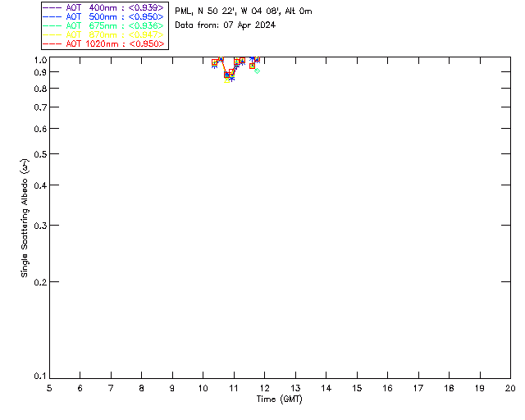Click the x-axis tick label 20
Image resolution: width=525 pixels, height=420 pixels.
tap(510, 389)
